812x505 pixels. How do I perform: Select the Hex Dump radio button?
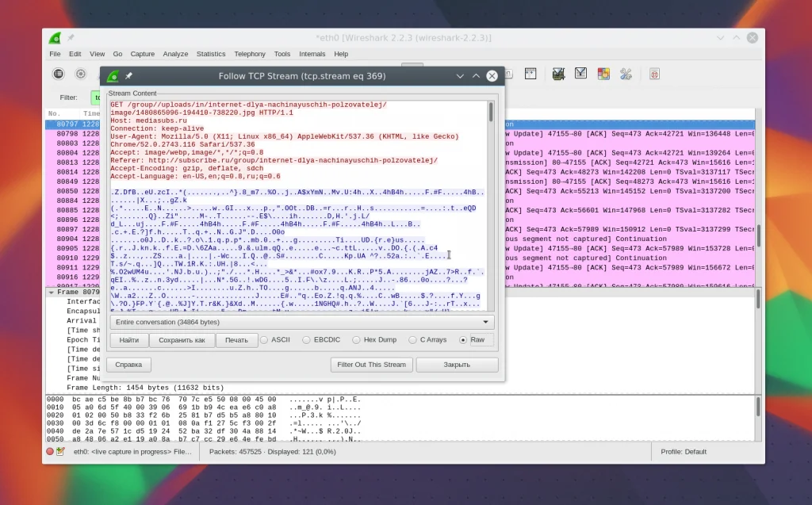click(356, 340)
